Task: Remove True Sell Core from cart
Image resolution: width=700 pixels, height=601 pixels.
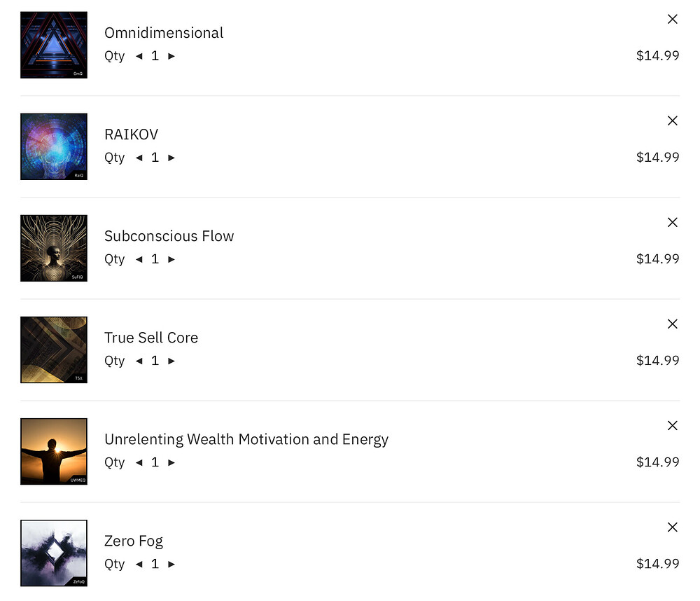Action: [672, 324]
